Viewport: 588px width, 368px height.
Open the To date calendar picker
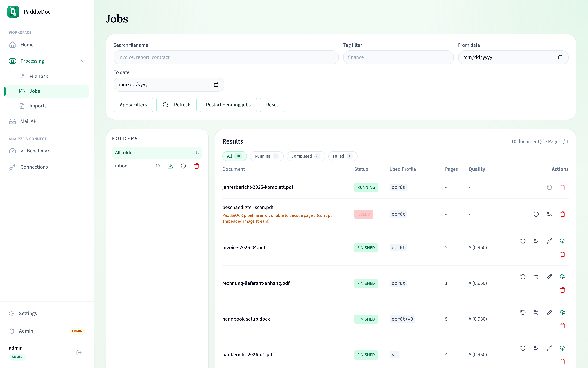pyautogui.click(x=216, y=85)
